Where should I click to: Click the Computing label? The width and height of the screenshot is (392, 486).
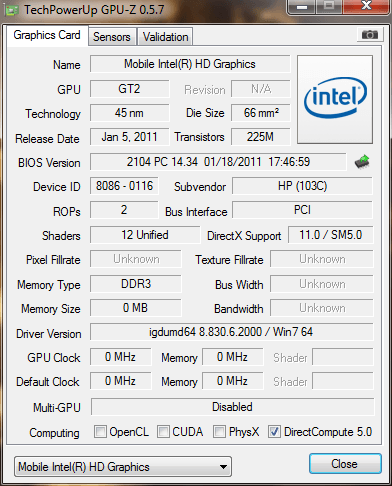coord(54,433)
